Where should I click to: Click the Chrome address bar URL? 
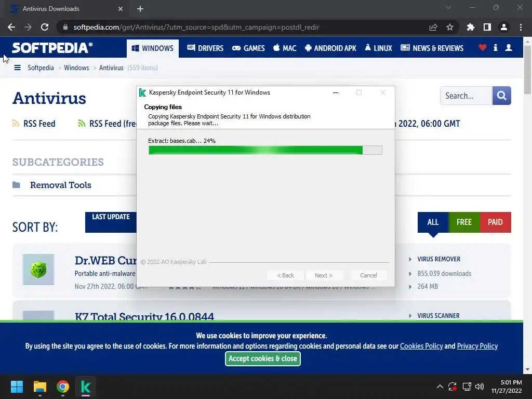[x=196, y=27]
